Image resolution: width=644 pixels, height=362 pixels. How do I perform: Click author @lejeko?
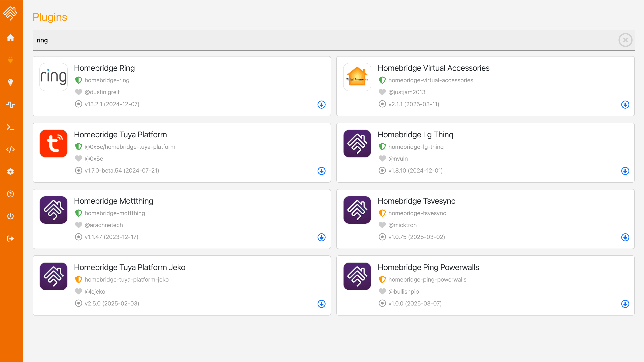(x=95, y=292)
